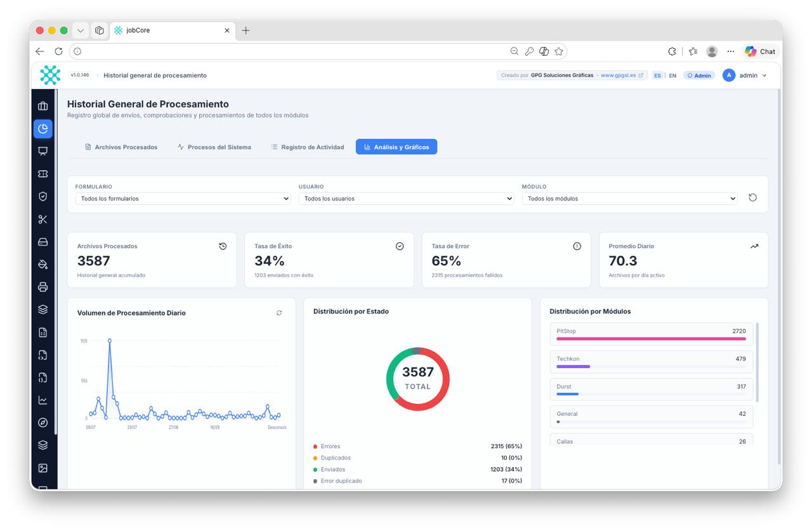Viewport: 812px width, 530px height.
Task: Open the line chart icon in sidebar
Action: click(43, 401)
